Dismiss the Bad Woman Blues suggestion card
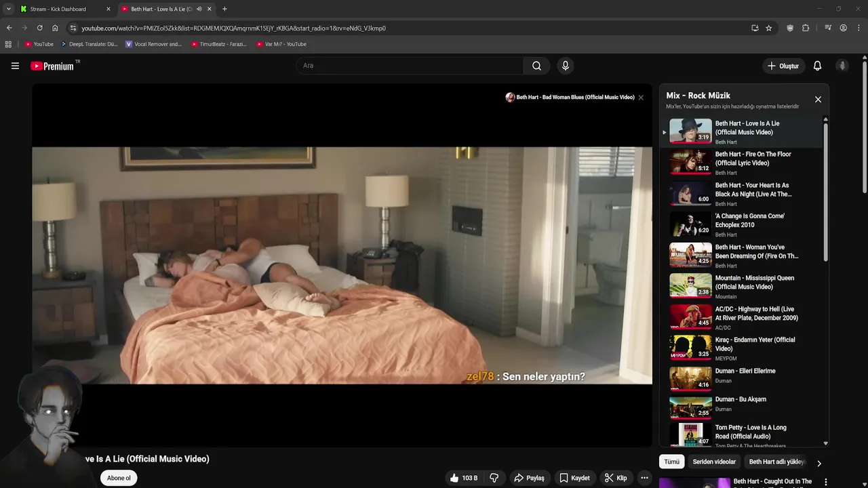The height and width of the screenshot is (488, 868). click(641, 98)
